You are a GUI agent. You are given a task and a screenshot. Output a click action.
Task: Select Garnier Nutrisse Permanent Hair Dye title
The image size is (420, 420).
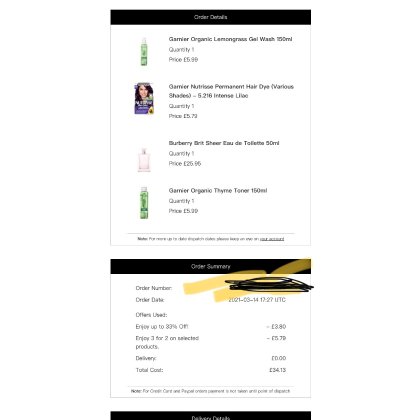231,91
